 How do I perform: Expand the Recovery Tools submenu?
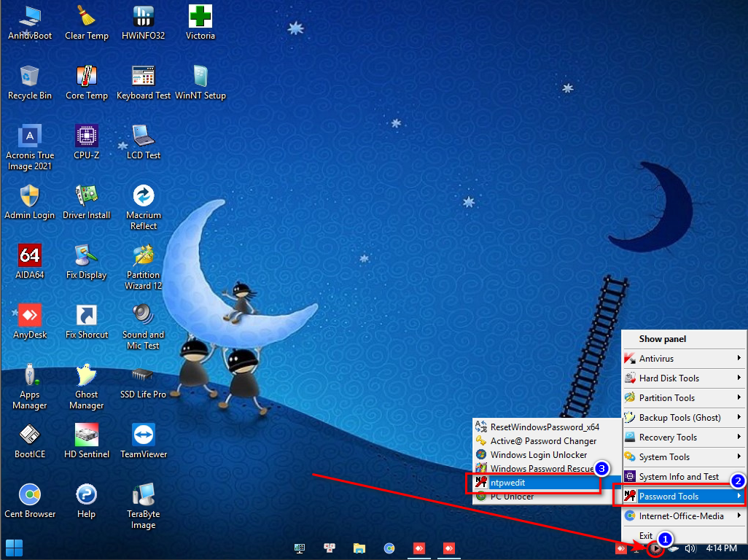(x=684, y=437)
